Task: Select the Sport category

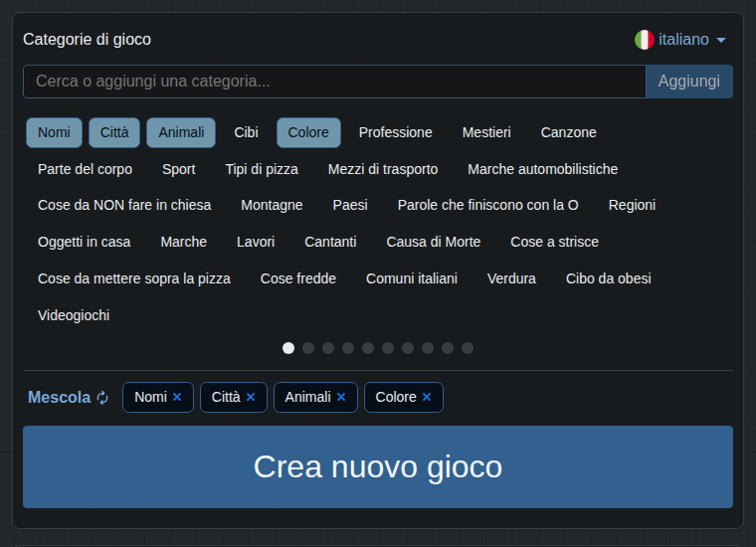Action: (x=179, y=169)
